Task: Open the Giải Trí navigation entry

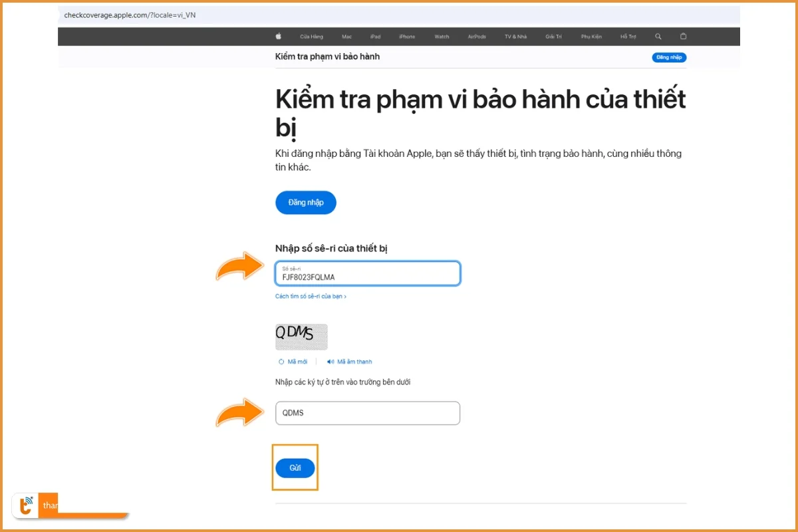Action: coord(553,37)
